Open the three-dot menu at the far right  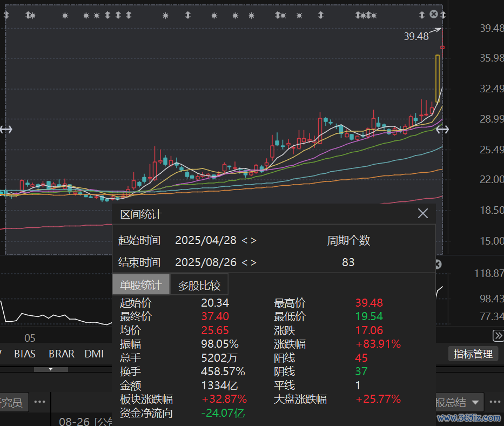495,402
